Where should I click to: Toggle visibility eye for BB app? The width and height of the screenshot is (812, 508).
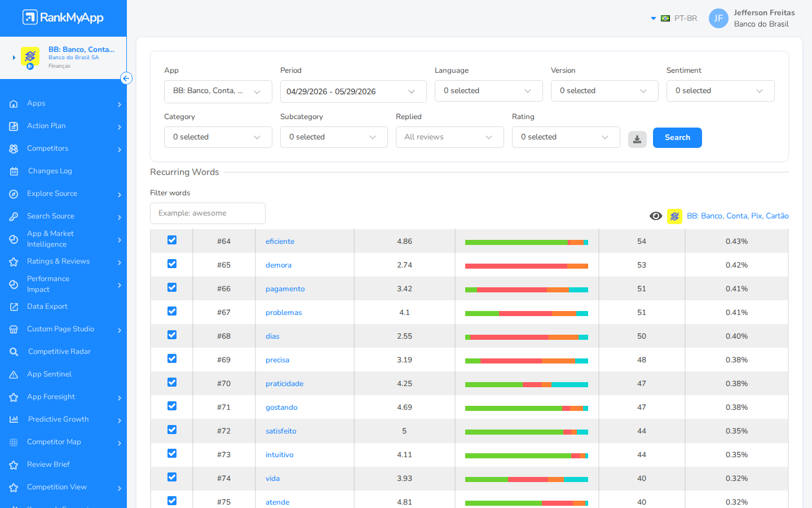click(656, 216)
